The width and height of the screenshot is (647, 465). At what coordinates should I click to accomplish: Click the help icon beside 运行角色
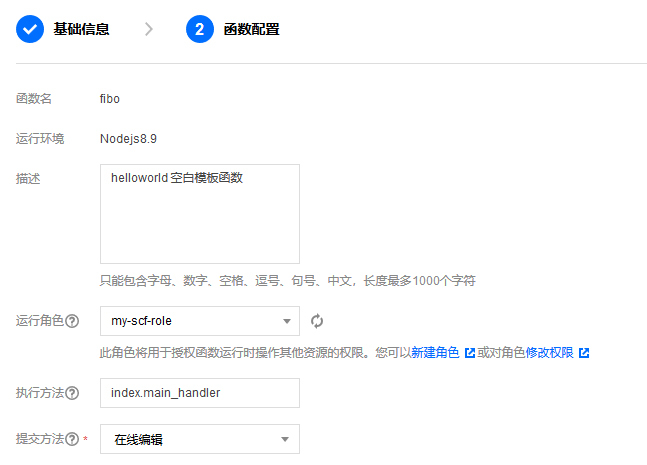[x=72, y=321]
